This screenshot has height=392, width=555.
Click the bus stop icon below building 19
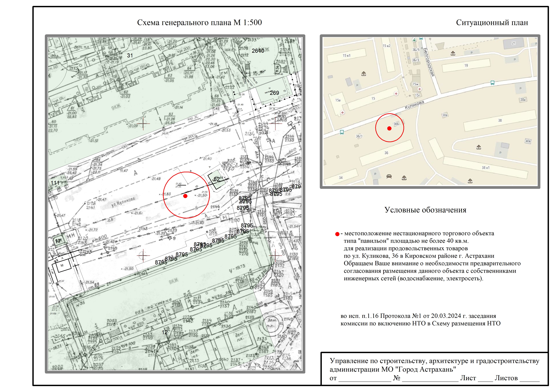(492, 83)
